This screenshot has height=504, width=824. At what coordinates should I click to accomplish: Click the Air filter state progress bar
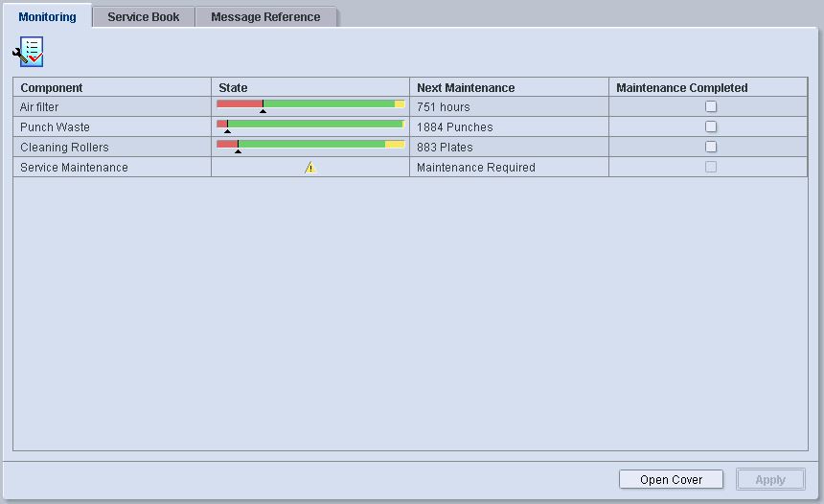click(310, 104)
